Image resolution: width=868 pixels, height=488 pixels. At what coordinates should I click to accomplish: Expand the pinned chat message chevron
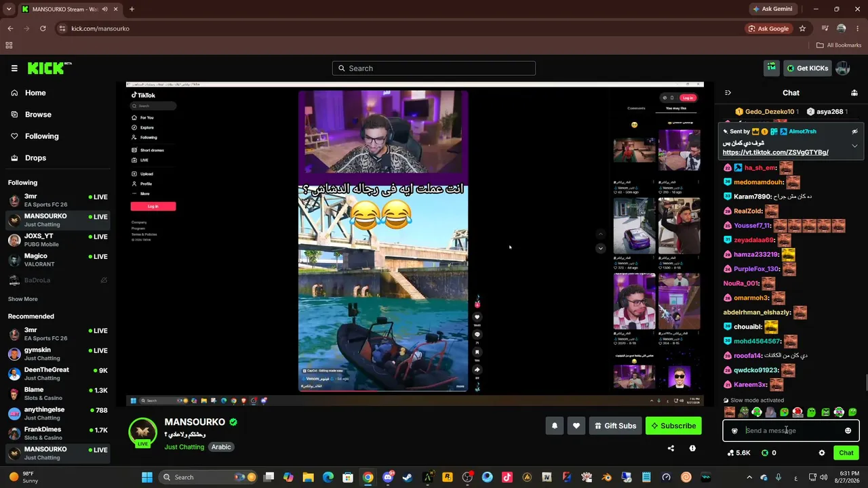click(x=854, y=146)
